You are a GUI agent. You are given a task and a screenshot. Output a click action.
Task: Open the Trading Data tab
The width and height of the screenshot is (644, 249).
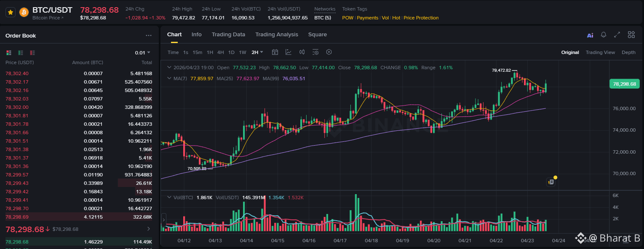[x=228, y=35]
